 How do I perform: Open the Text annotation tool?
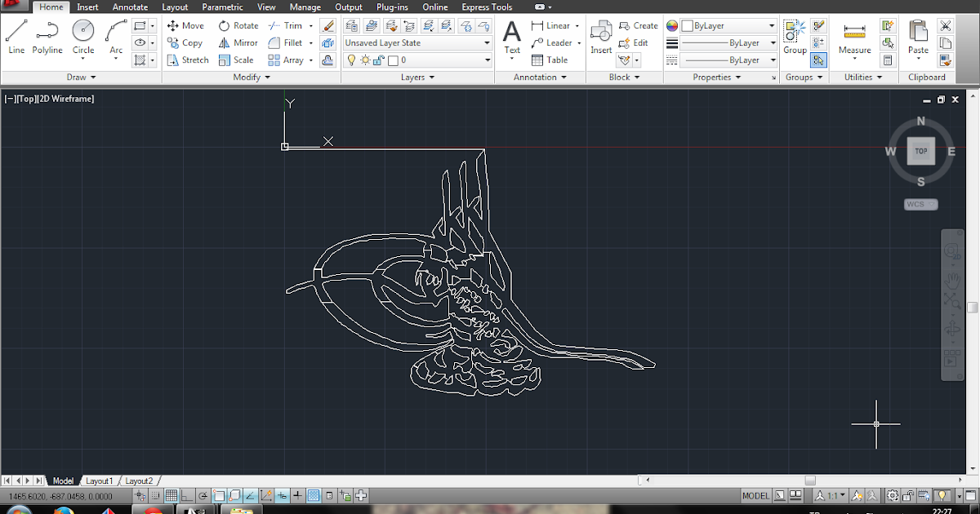(512, 38)
